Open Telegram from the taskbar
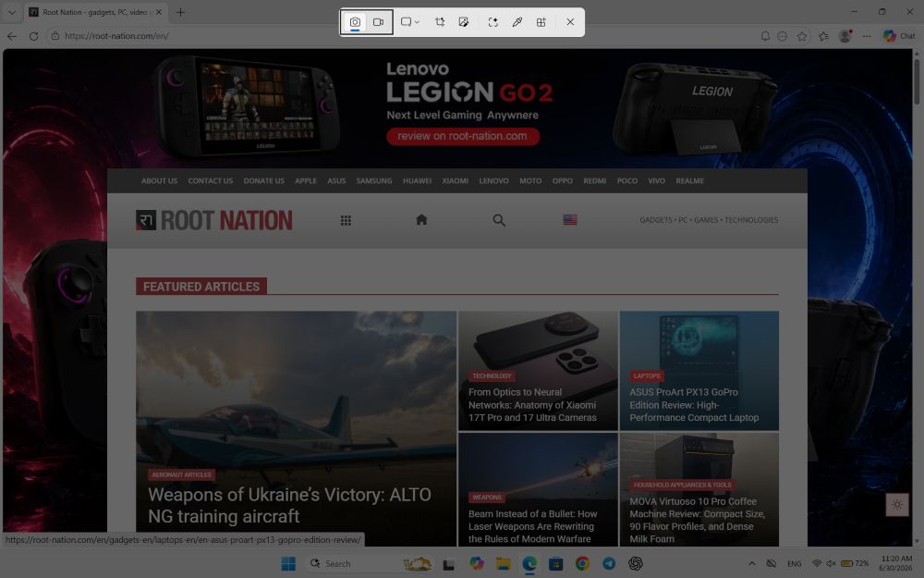 [609, 564]
